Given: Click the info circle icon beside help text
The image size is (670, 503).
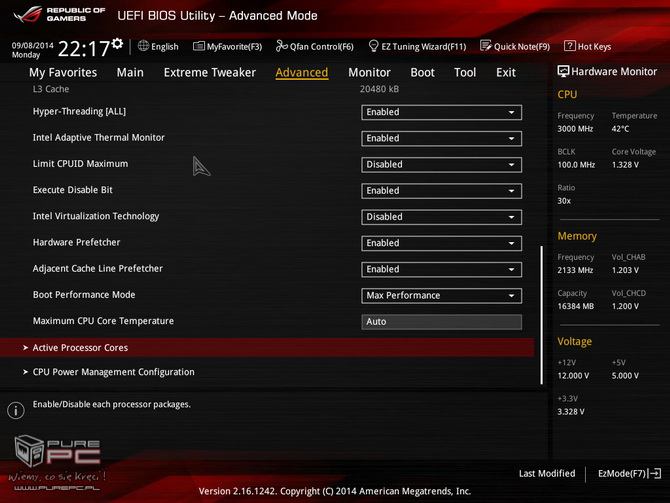Looking at the screenshot, I should (x=16, y=410).
